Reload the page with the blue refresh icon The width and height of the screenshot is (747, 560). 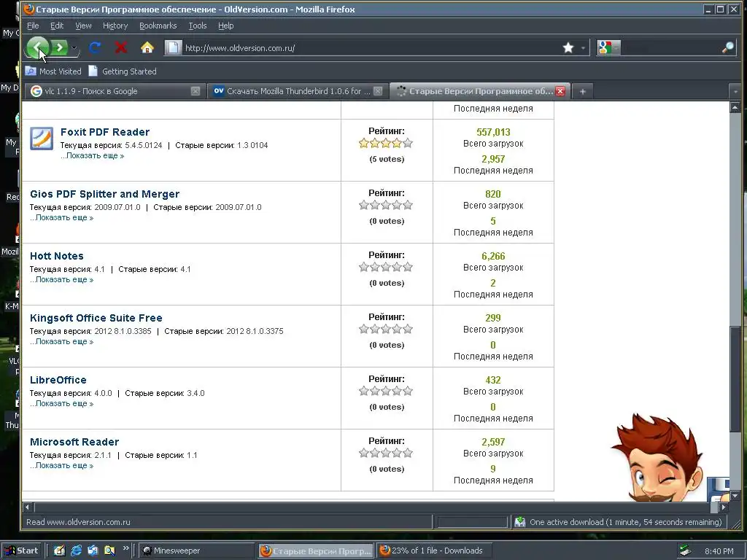(95, 47)
